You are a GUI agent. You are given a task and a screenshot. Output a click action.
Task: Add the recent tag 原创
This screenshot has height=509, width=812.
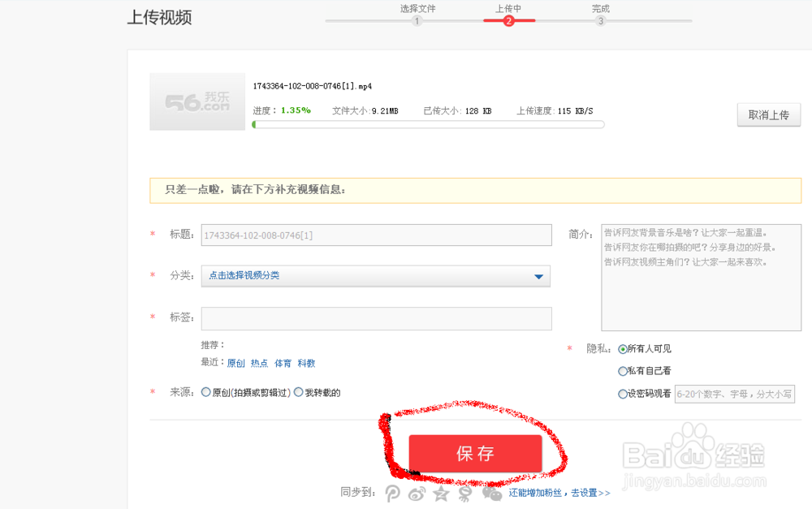(x=235, y=363)
